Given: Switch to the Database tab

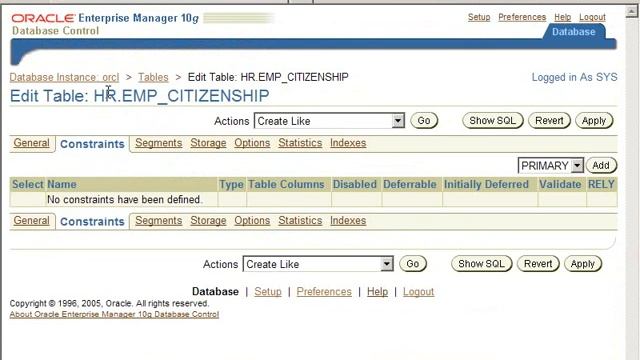Looking at the screenshot, I should pos(573,32).
